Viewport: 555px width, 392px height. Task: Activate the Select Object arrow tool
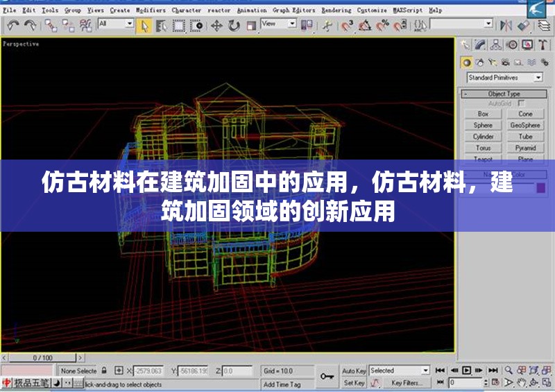[x=144, y=26]
